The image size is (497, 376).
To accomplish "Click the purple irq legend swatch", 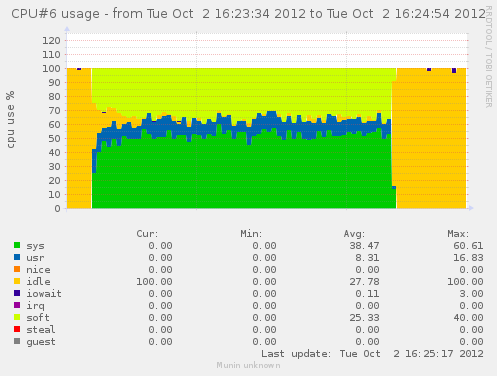I will point(17,305).
